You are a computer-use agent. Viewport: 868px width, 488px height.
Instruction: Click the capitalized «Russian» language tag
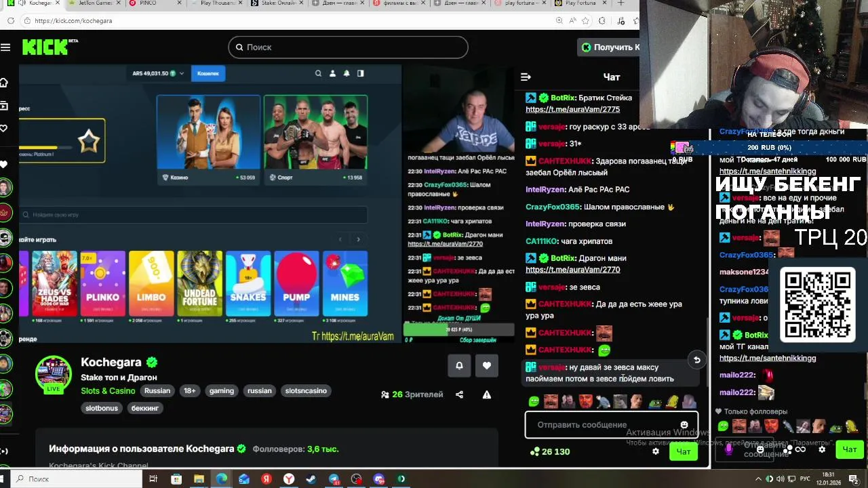[157, 390]
